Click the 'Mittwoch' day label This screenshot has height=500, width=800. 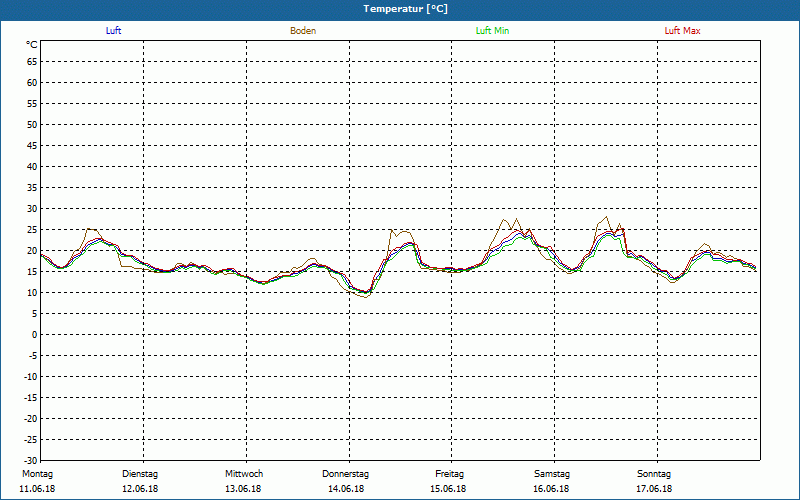point(244,474)
